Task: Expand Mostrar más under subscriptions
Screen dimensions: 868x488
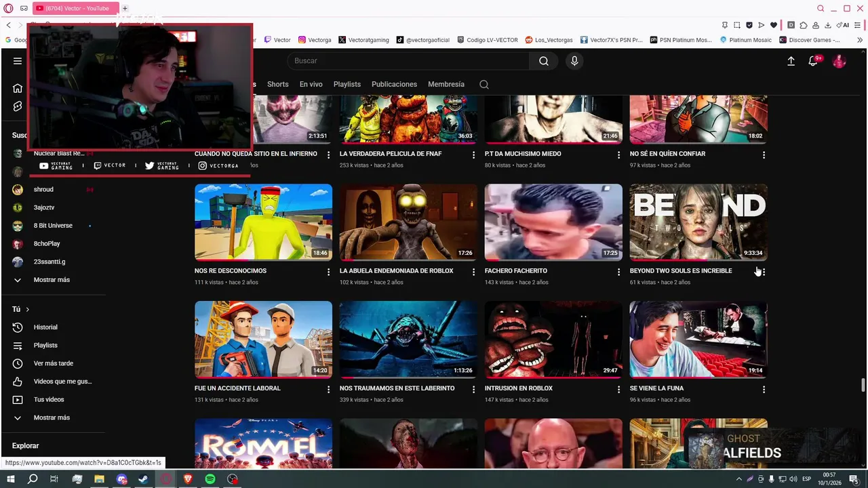Action: click(x=52, y=280)
